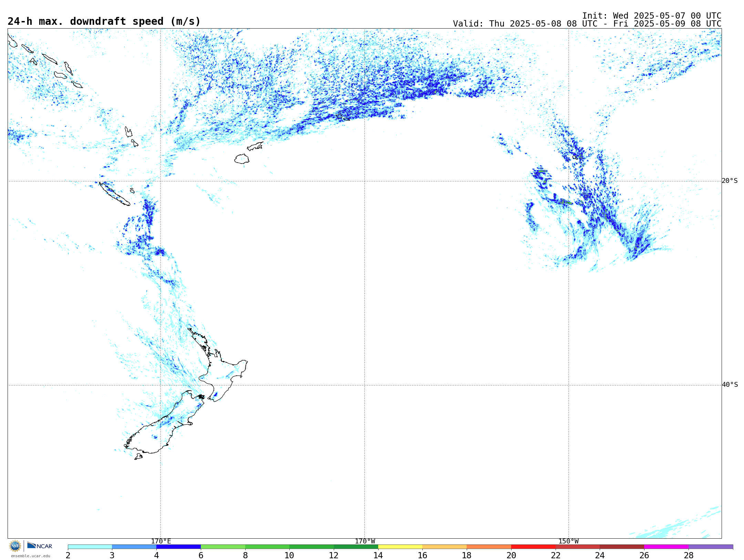Pick the light orange 16-18 m/s swatch

[444, 547]
